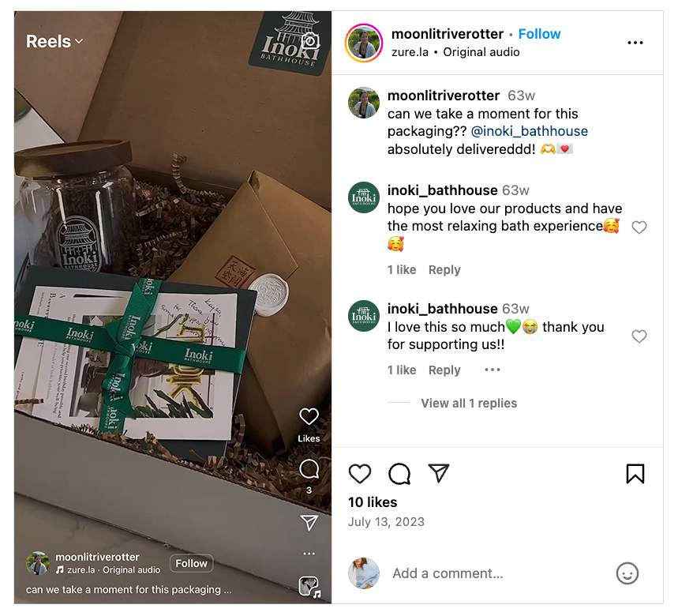Open the ellipsis menu on the second comment

click(492, 370)
